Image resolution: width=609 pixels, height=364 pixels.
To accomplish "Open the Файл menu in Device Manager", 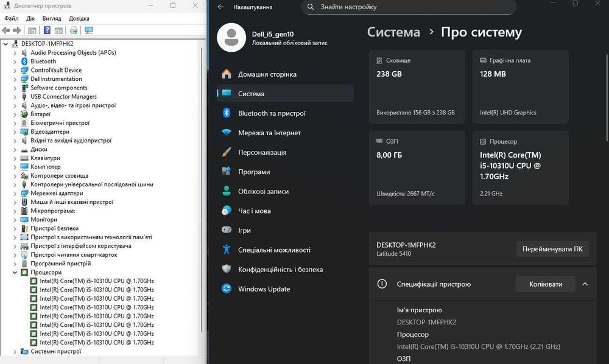I will click(x=11, y=18).
